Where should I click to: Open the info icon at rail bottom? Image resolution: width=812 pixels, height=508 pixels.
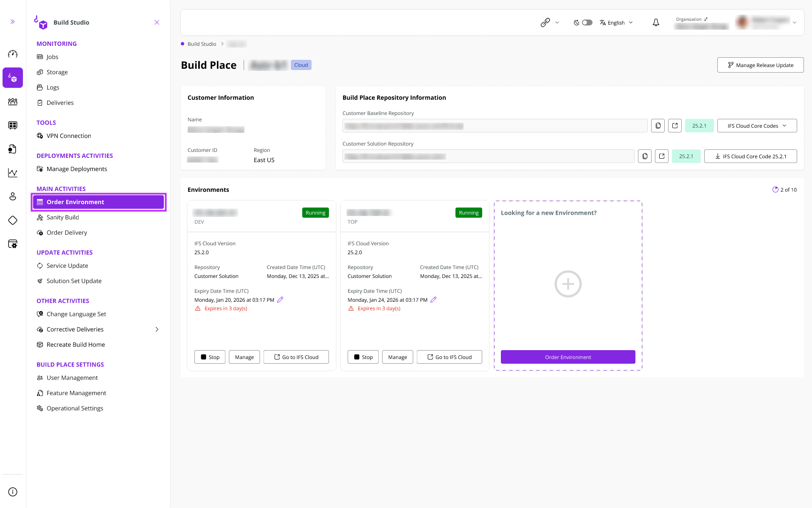tap(13, 492)
